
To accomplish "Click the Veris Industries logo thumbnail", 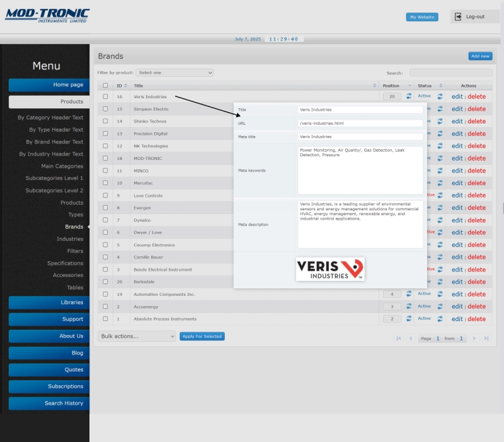I will tap(330, 269).
